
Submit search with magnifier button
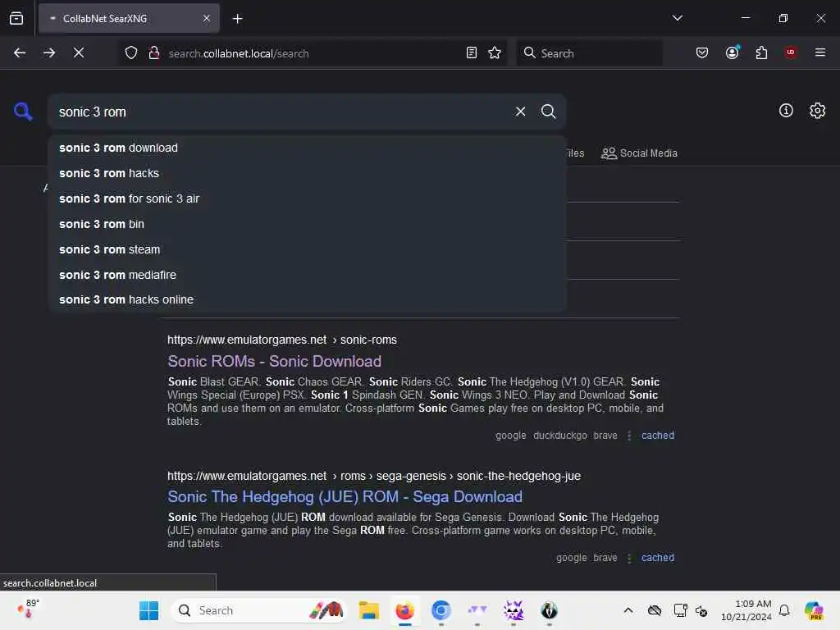(548, 112)
